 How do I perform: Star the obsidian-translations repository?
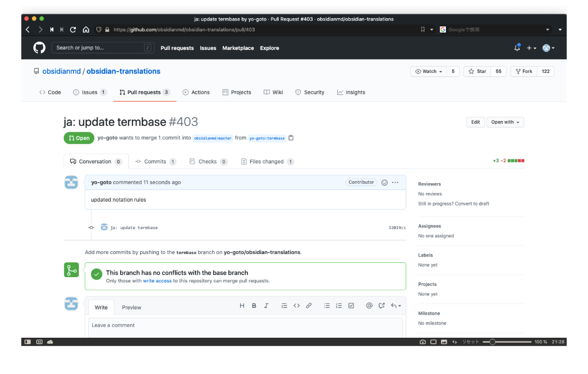coord(478,71)
